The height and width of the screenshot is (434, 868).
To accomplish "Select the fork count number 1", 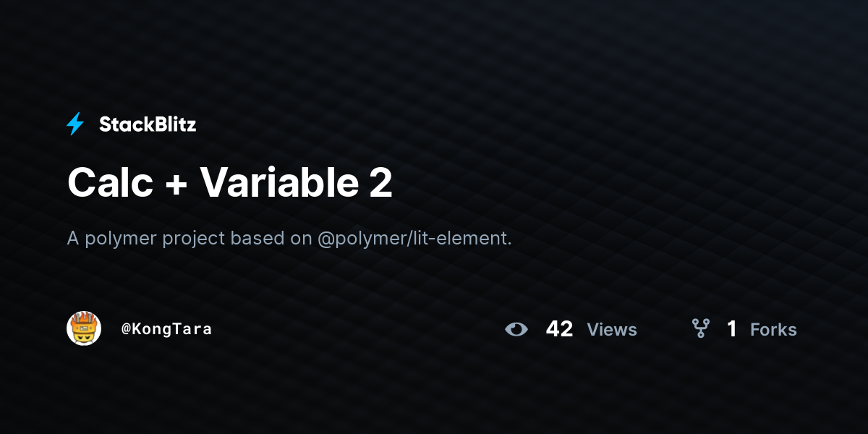I will point(732,329).
